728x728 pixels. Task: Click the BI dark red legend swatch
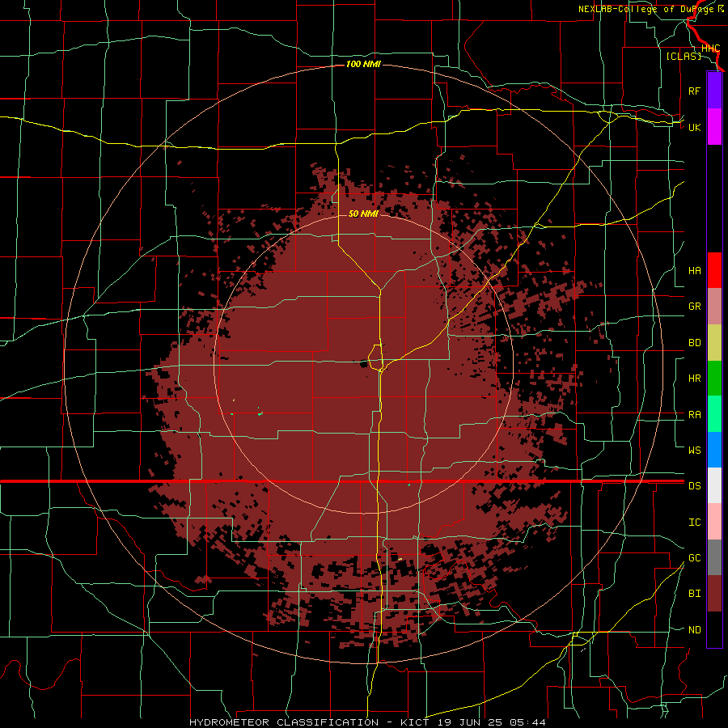(714, 594)
